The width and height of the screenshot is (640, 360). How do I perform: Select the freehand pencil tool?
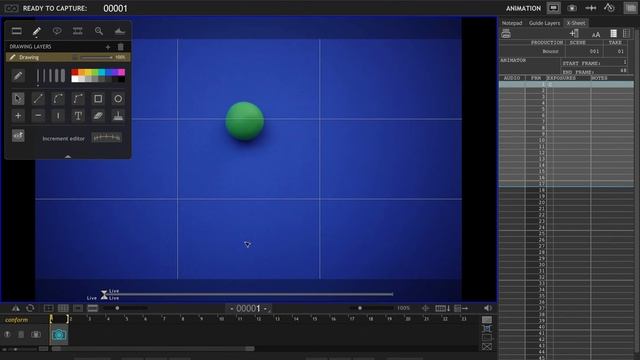[18, 76]
